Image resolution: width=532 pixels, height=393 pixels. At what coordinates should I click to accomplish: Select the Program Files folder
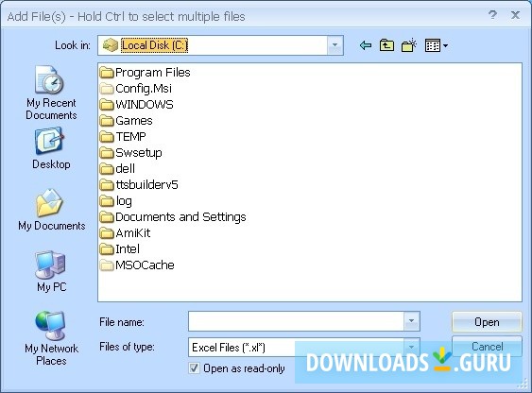[146, 72]
